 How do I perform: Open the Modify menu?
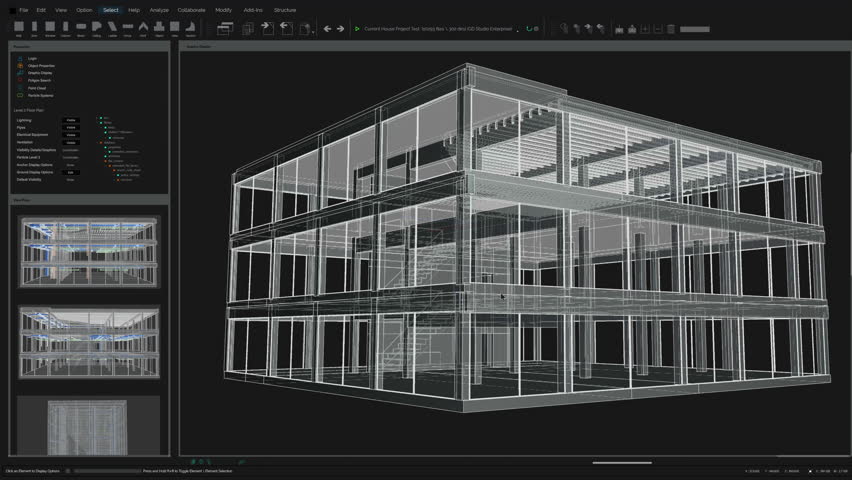(223, 10)
